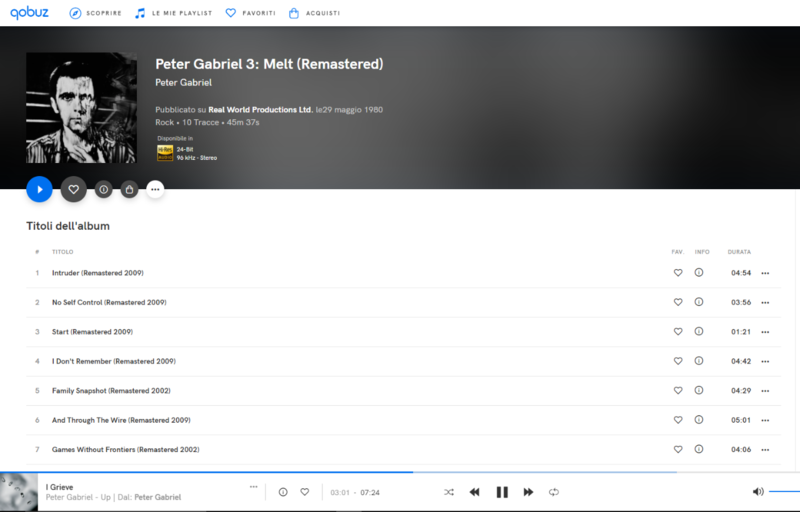Click the page vertical scrollbar

tap(797, 330)
